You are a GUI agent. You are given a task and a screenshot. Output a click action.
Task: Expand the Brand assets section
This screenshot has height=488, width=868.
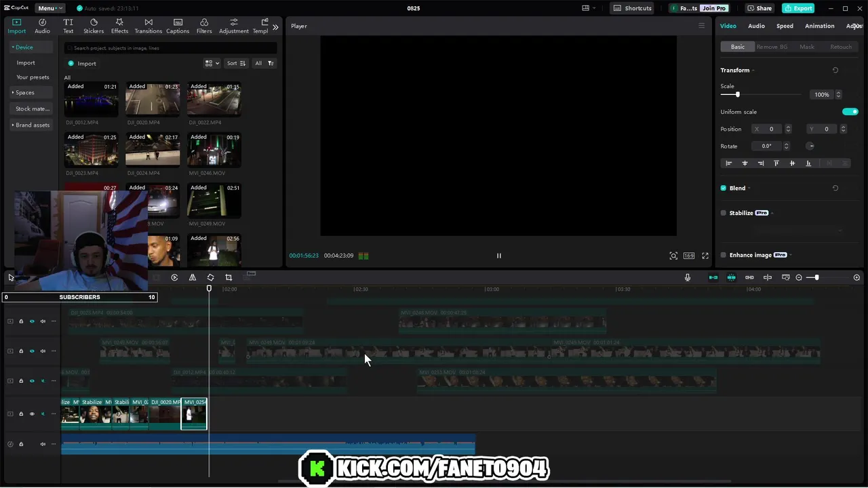[31, 125]
